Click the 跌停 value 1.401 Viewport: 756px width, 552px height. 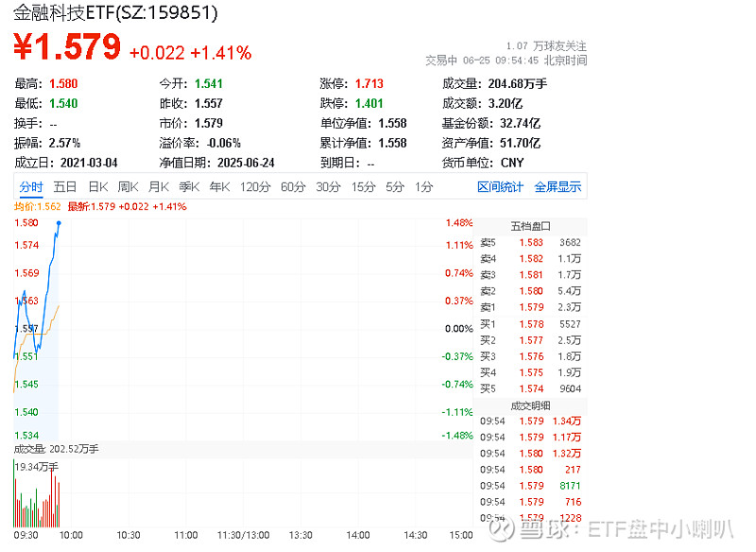(x=369, y=104)
